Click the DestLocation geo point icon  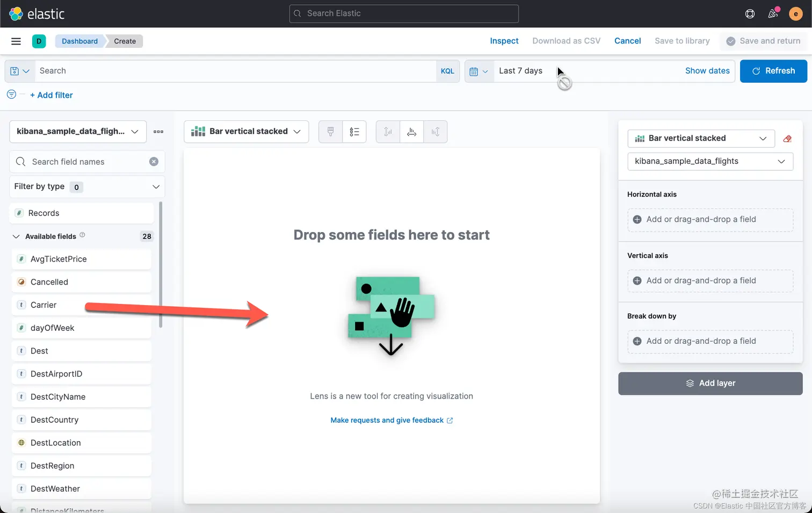tap(21, 443)
